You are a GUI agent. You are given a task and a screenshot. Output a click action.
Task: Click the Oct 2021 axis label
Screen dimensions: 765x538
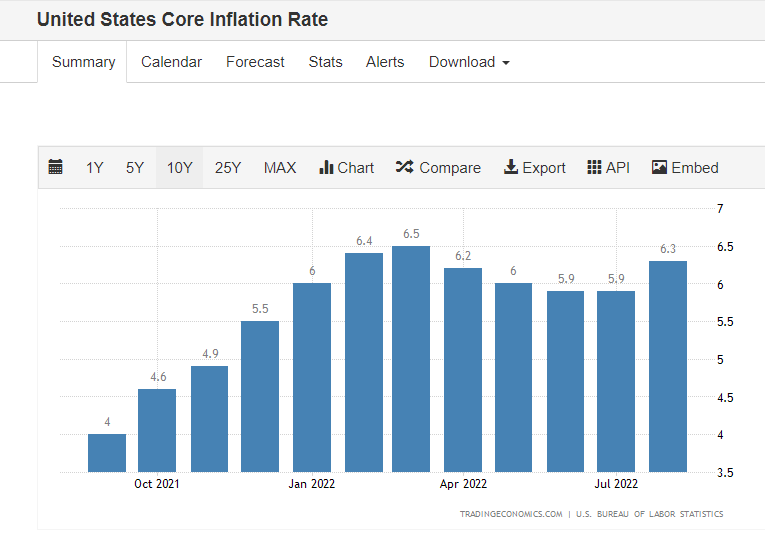click(x=157, y=484)
